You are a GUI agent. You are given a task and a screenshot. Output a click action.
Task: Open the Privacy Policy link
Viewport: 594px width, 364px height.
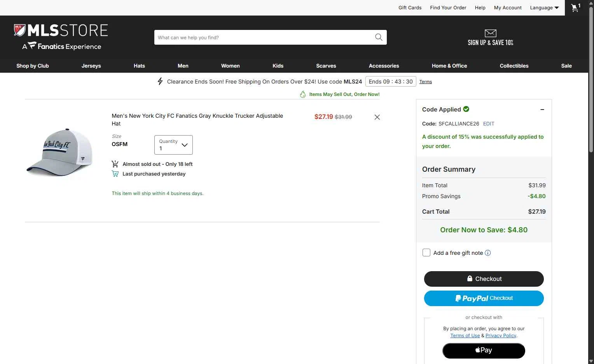[501, 336]
